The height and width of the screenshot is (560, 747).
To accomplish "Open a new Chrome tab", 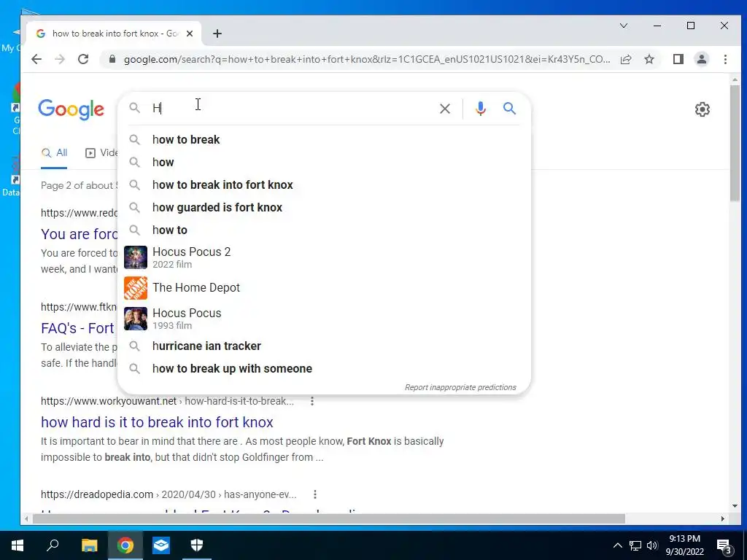I will click(x=217, y=34).
